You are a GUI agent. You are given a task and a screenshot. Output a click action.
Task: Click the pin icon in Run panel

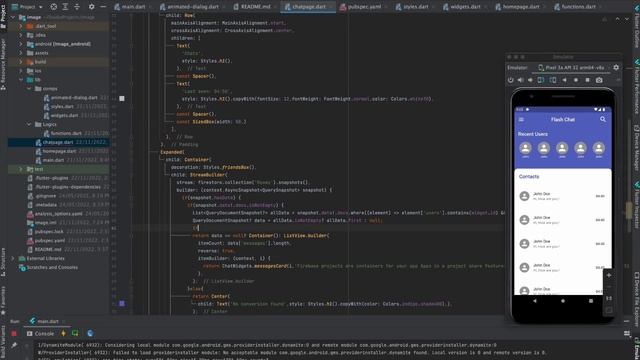point(14,345)
